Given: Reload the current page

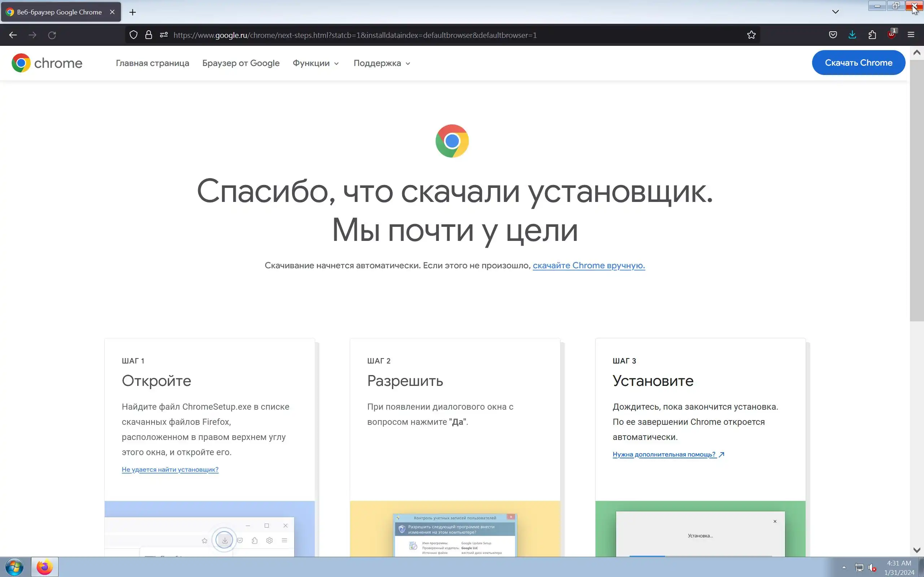Looking at the screenshot, I should click(52, 35).
